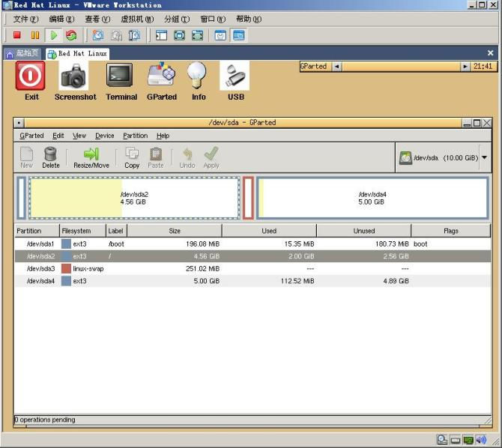
Task: Copy the selected partition
Action: point(132,157)
